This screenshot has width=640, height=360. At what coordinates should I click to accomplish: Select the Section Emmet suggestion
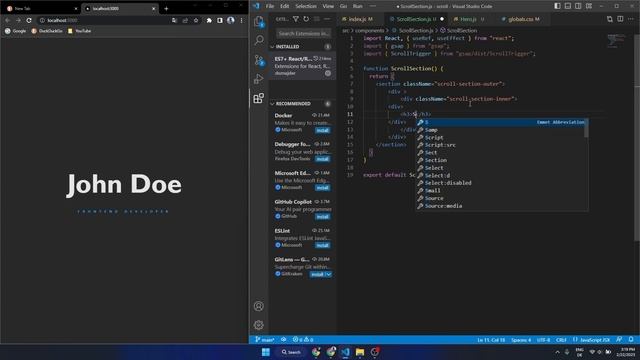pos(501,160)
